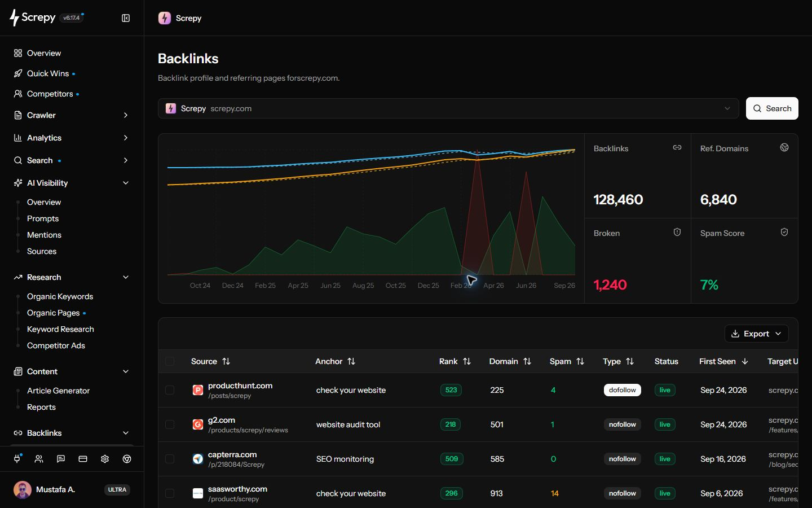Collapse the Content section chevron
The width and height of the screenshot is (812, 508).
pos(126,371)
